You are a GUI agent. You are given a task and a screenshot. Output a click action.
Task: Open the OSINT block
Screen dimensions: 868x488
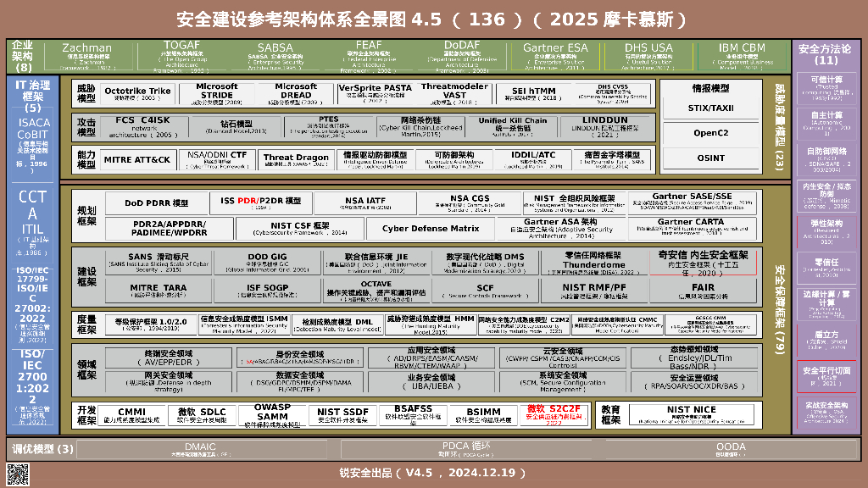tap(710, 158)
